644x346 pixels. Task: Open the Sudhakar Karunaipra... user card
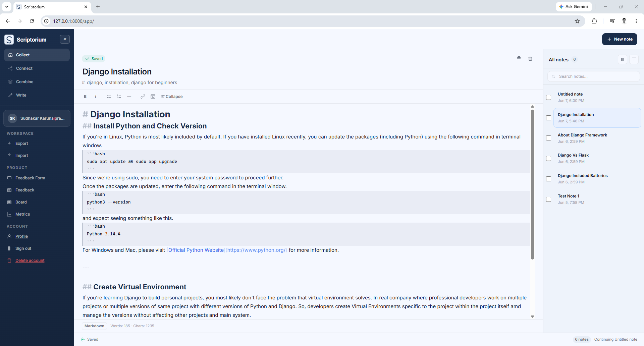[37, 118]
